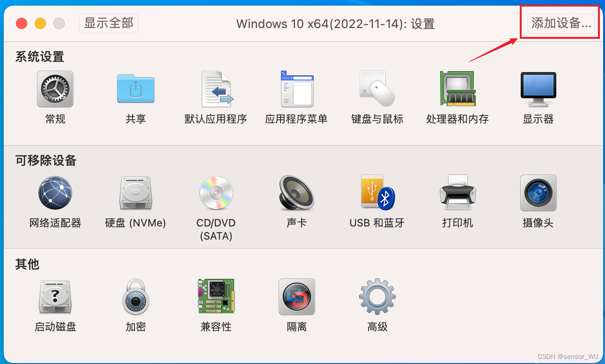Close the settings window with red button
This screenshot has width=605, height=364.
(x=22, y=23)
